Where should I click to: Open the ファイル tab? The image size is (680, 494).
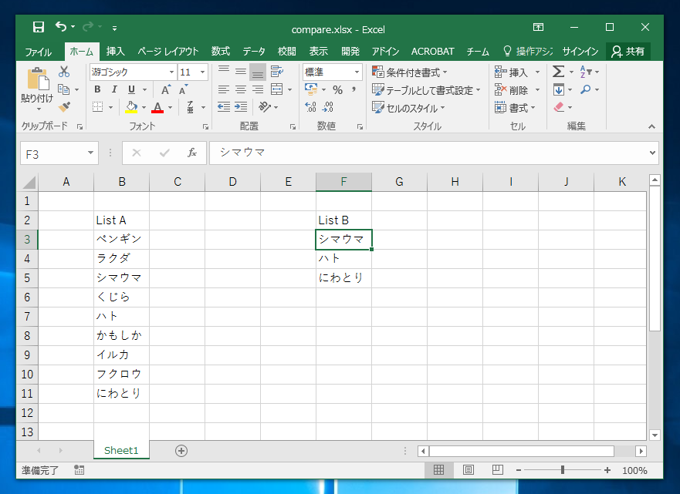tap(38, 52)
